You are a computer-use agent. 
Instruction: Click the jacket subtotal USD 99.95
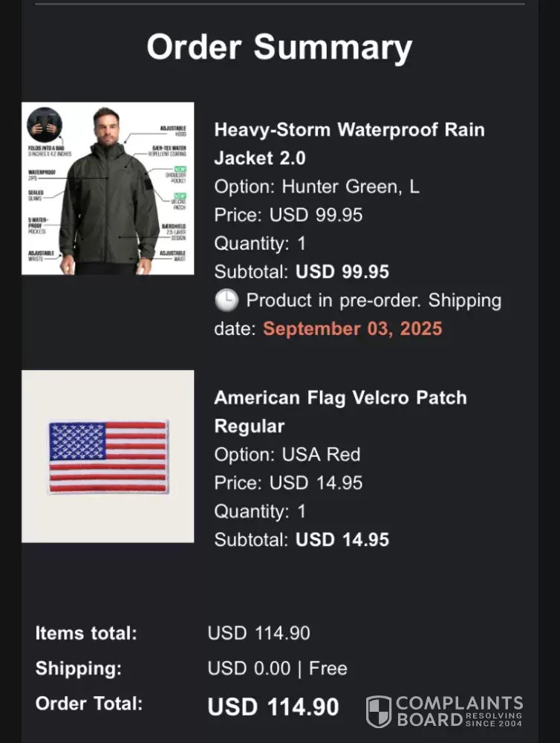[x=342, y=272]
